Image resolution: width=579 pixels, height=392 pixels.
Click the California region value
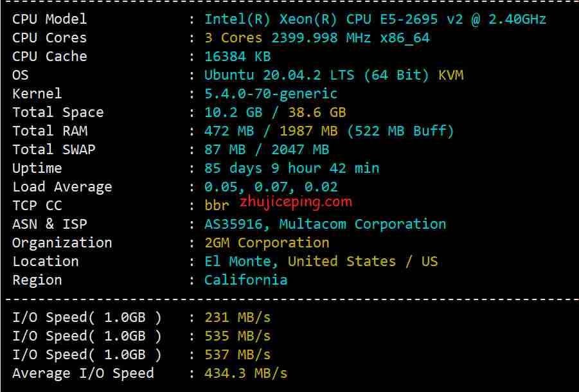(x=246, y=280)
